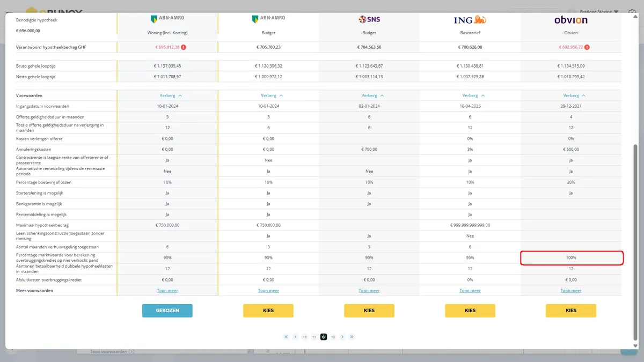Click the GEKOZEN button for ABN AMRO Woning

(x=167, y=311)
